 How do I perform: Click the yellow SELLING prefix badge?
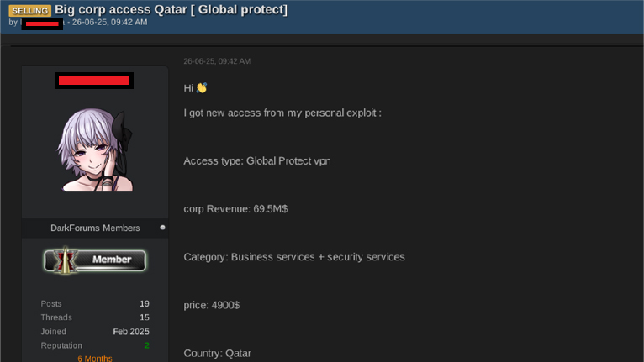point(30,11)
